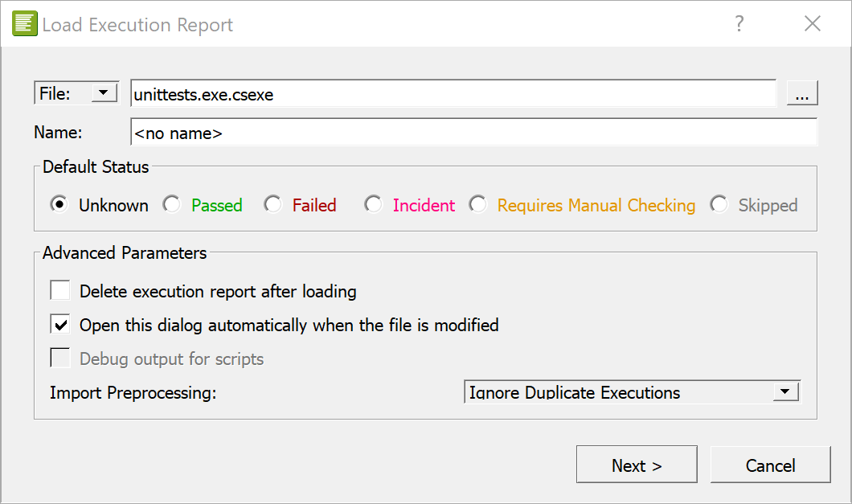Click the ellipsis button to browse for files
The width and height of the screenshot is (852, 504).
[801, 92]
